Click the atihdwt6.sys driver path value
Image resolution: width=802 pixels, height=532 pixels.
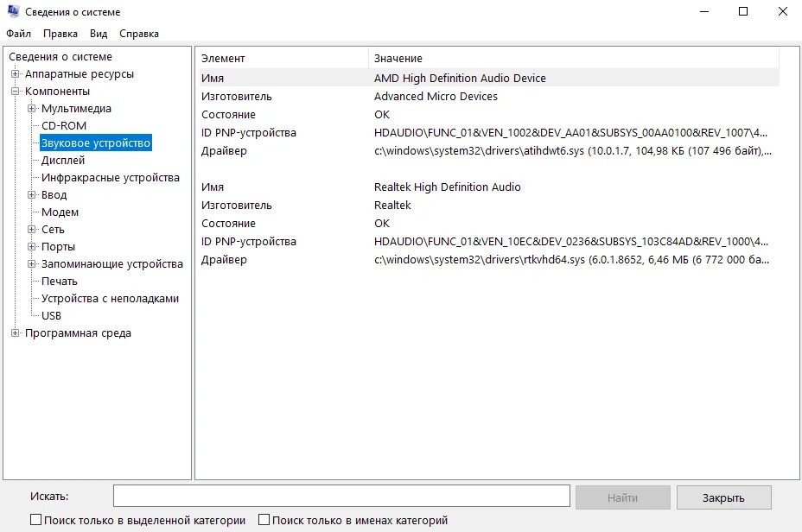pyautogui.click(x=573, y=151)
